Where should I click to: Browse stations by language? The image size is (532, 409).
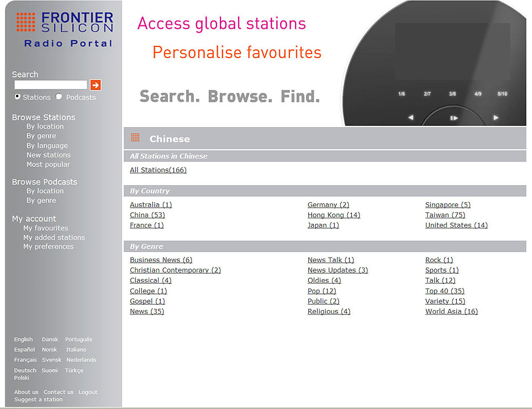pyautogui.click(x=47, y=145)
